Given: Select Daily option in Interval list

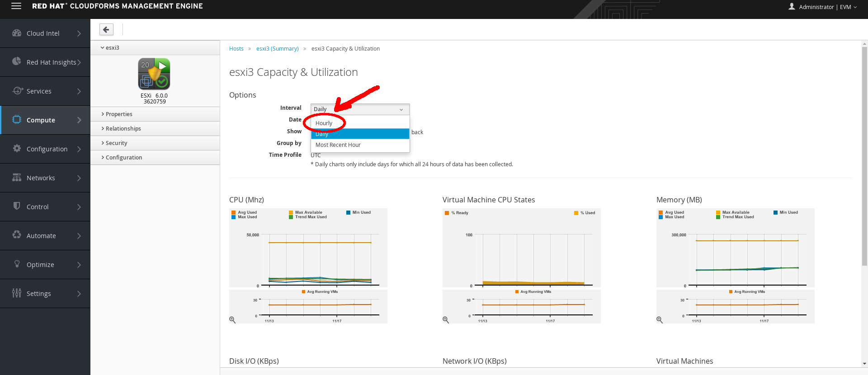Looking at the screenshot, I should pos(360,134).
